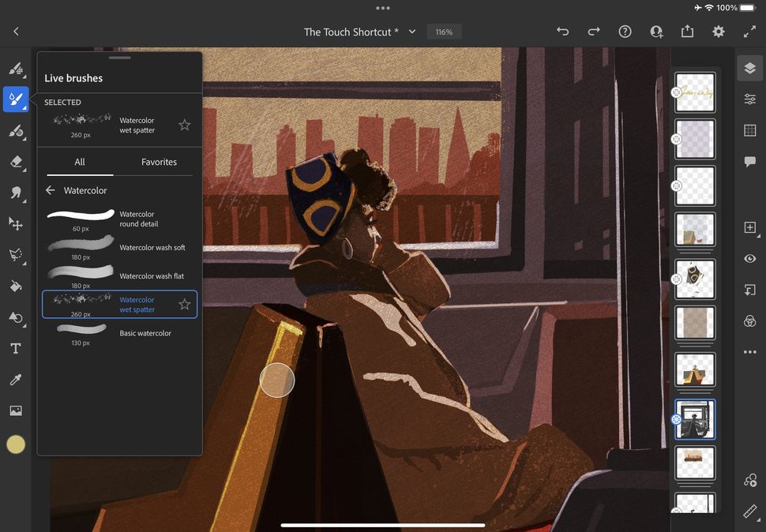The height and width of the screenshot is (532, 766).
Task: Open the Adjustments sliders panel
Action: [749, 99]
